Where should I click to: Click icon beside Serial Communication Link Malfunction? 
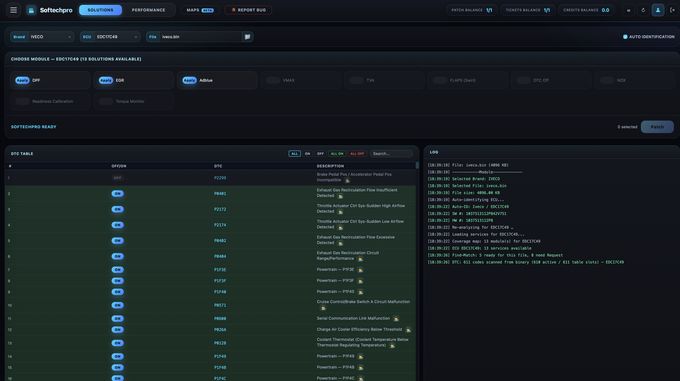point(396,319)
